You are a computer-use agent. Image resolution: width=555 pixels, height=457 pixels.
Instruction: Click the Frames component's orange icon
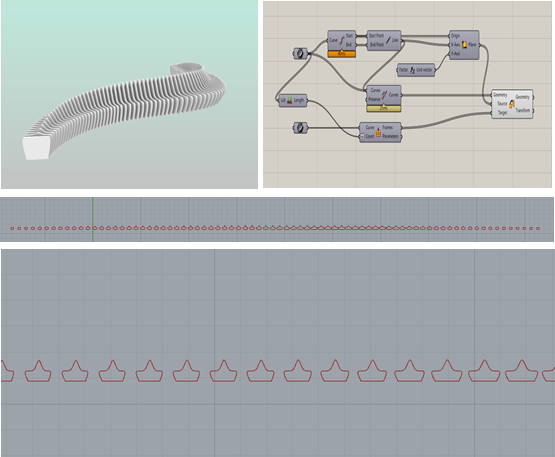(x=378, y=132)
